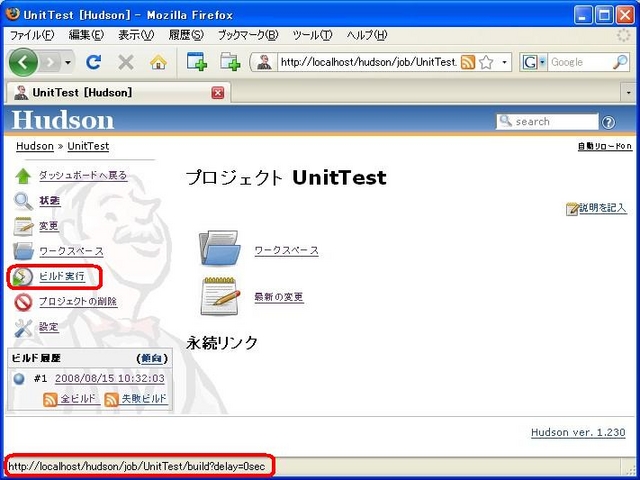Click the green up arrow dashboard icon
This screenshot has width=640, height=480.
coord(23,176)
